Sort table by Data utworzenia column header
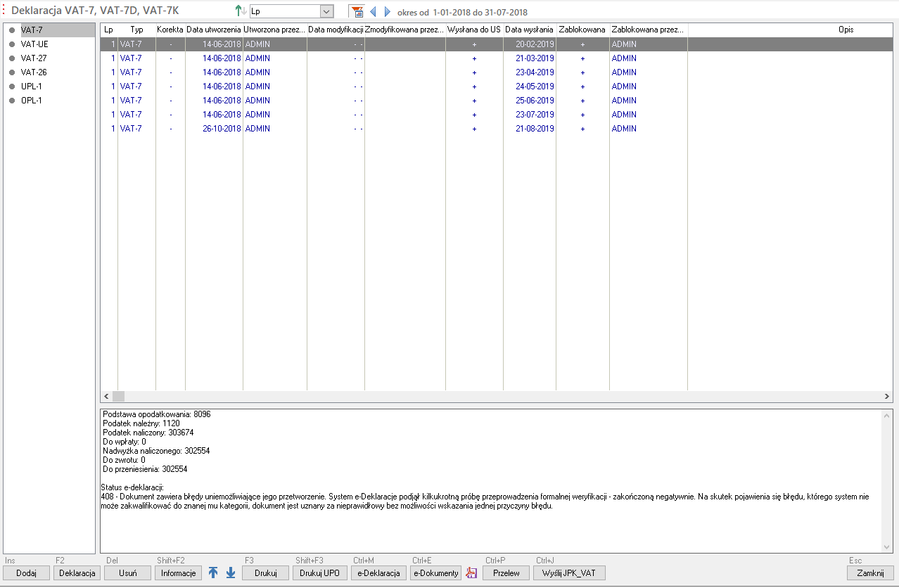Image resolution: width=899 pixels, height=588 pixels. click(214, 30)
